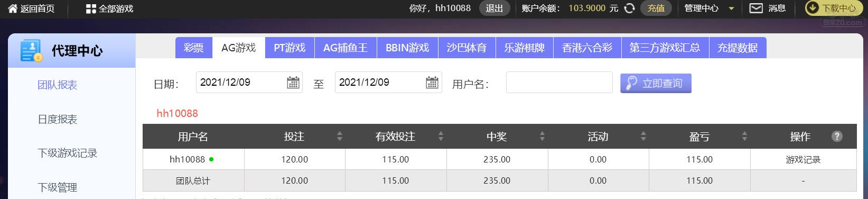The image size is (868, 199).
Task: Click the 立即查询 search button
Action: click(656, 83)
